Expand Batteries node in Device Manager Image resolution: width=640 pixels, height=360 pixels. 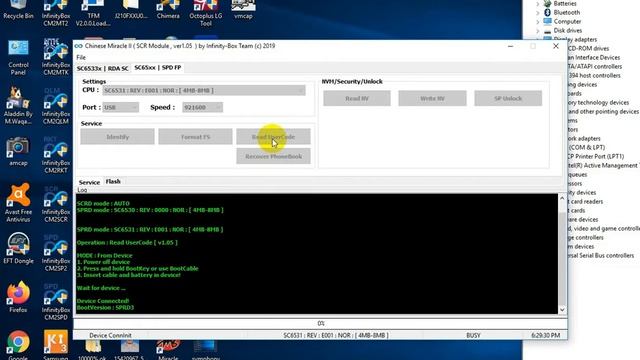pos(538,4)
